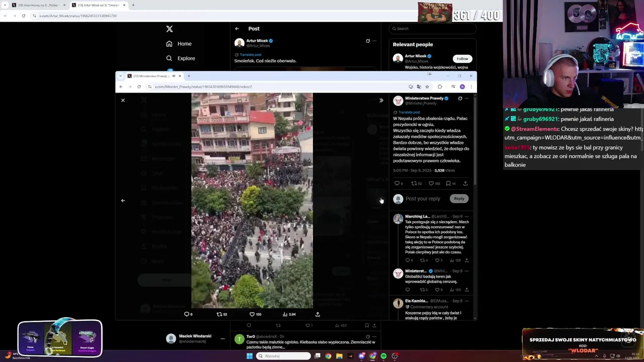Share the Marching La... reply
This screenshot has height=362, width=644.
click(466, 260)
